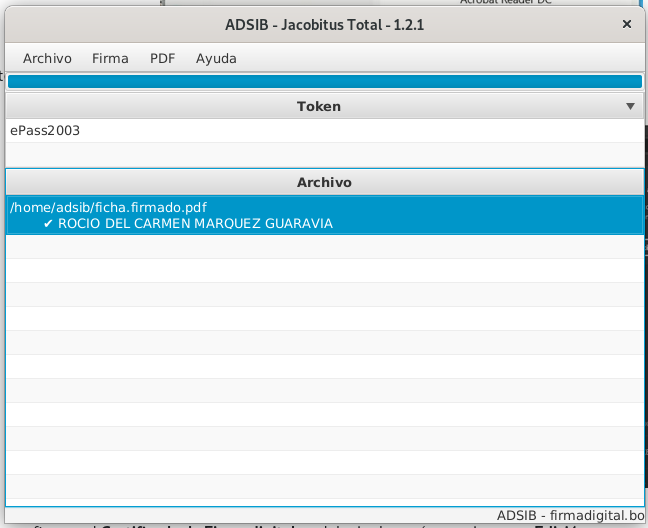
Task: Select signer ROCIO DEL CARMEN MARQUEZ GUARAVIA
Action: pyautogui.click(x=195, y=224)
